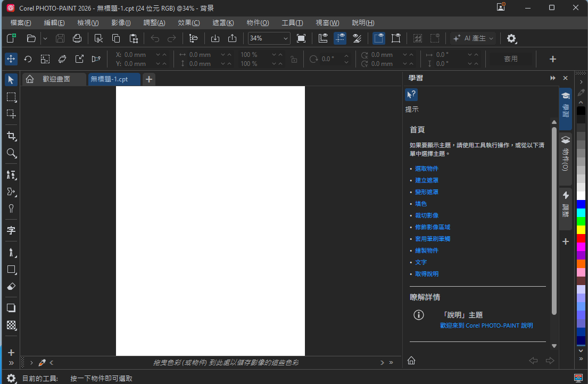Open the 建立遮罩 help link
This screenshot has width=588, height=384.
pos(426,180)
